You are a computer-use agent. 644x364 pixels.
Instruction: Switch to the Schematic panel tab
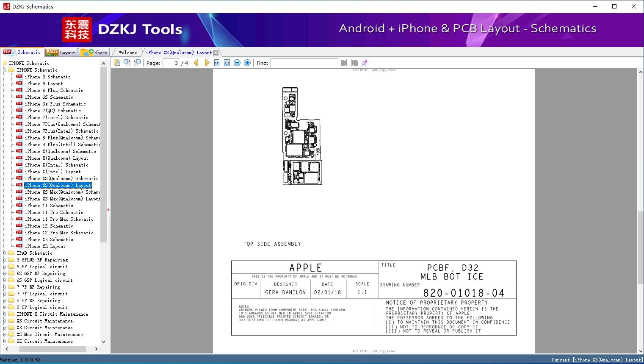[22, 52]
